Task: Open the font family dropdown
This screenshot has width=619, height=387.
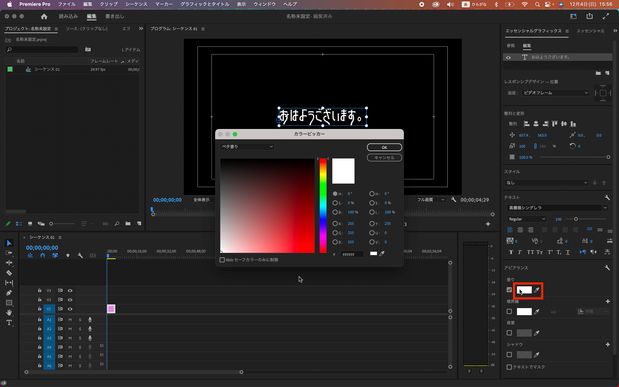Action: point(557,208)
